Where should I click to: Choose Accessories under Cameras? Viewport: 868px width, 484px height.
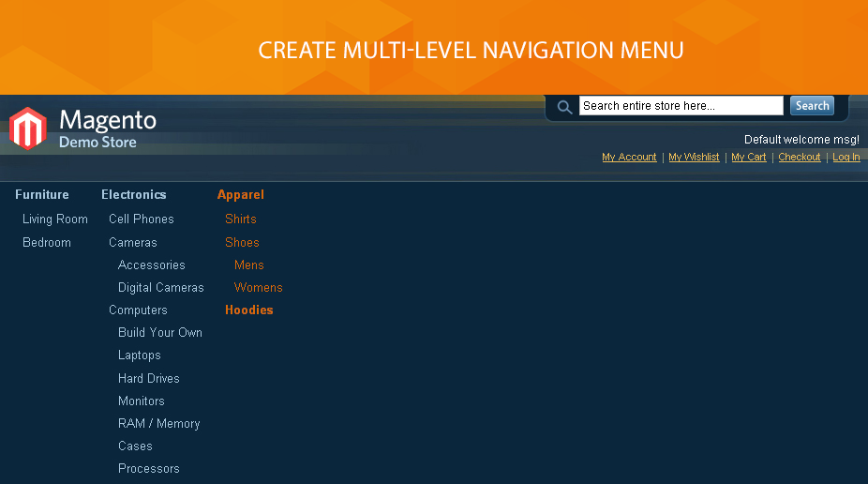point(151,265)
